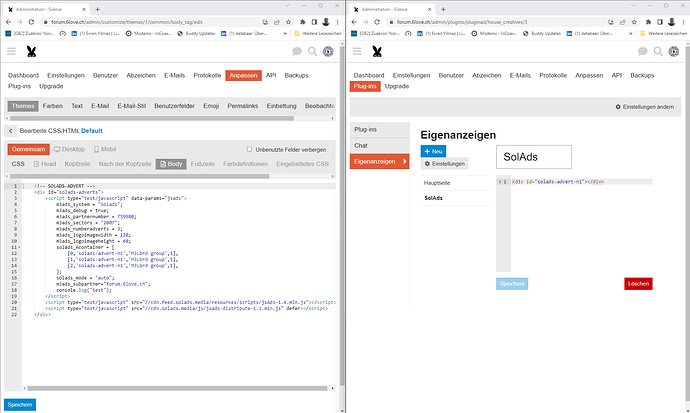Screen dimensions: 690x413
Task: Open new tab in left browser
Action: pos(97,9)
